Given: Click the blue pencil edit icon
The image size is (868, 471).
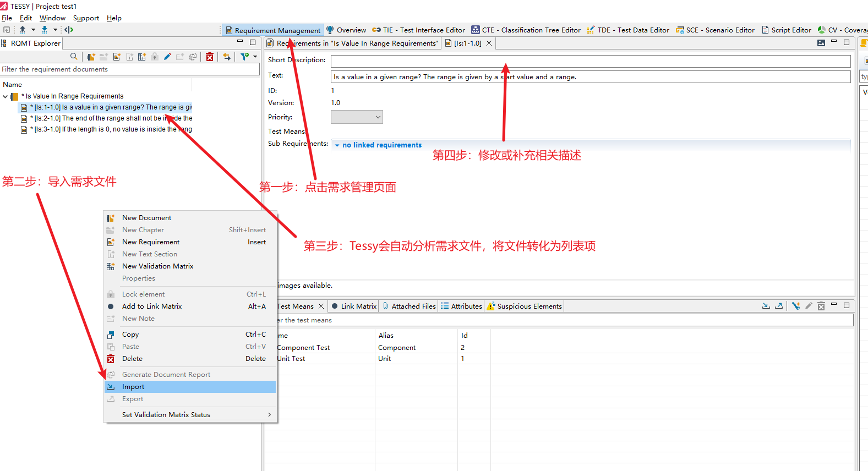Looking at the screenshot, I should click(x=167, y=56).
